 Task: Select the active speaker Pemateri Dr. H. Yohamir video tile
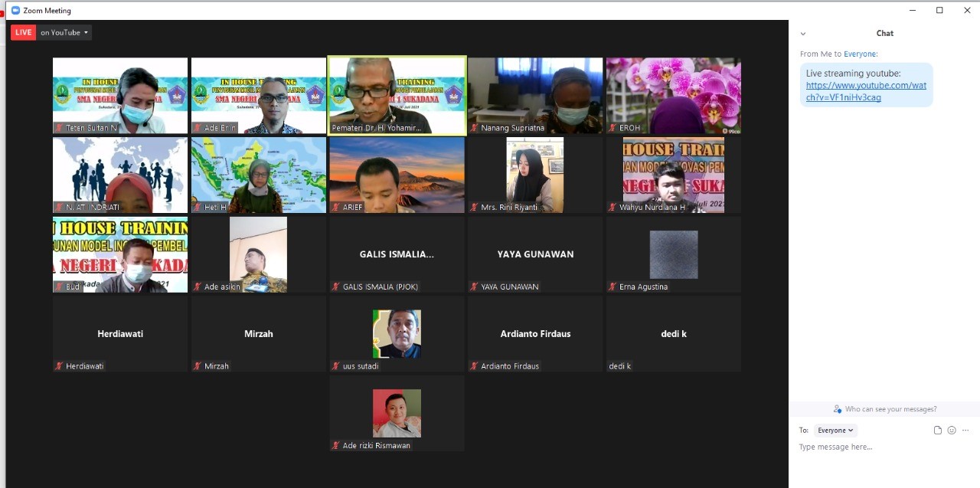click(x=397, y=96)
